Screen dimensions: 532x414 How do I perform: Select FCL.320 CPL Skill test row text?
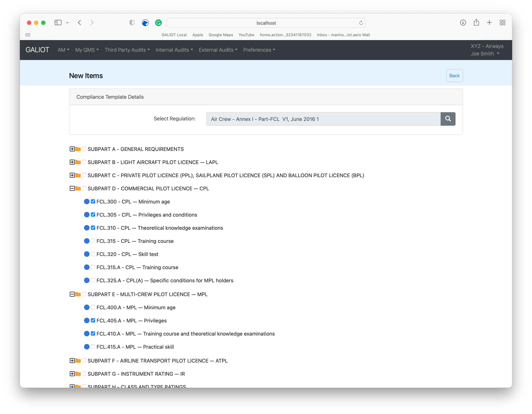pos(127,254)
